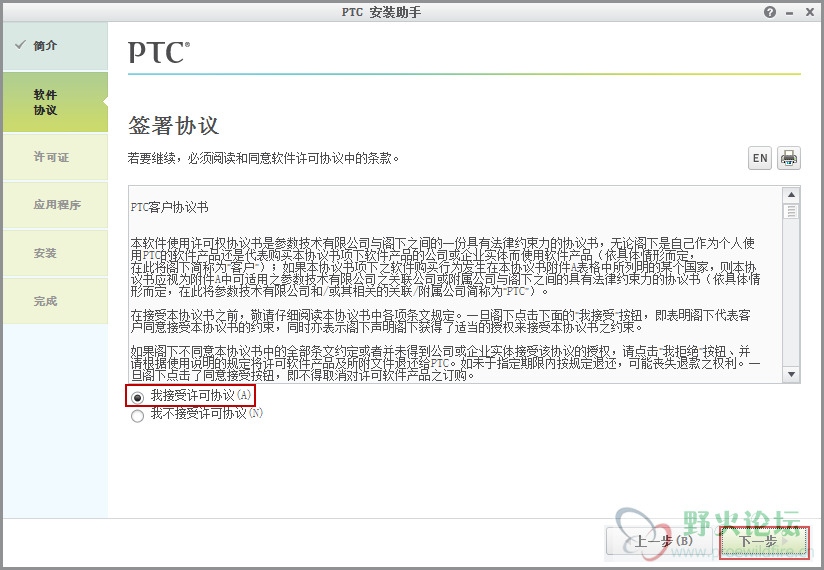Select the 安装 step in the sidebar
Viewport: 824px width, 570px height.
point(55,253)
